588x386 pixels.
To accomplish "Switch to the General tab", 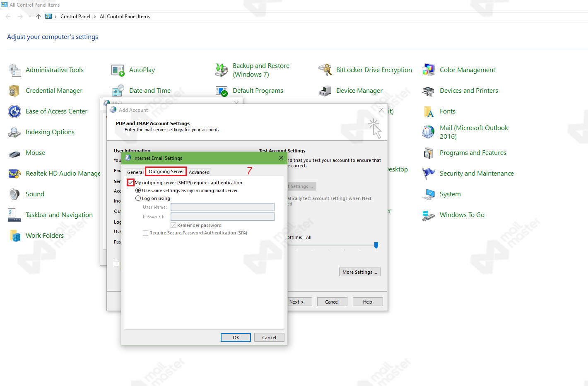I will pyautogui.click(x=135, y=172).
